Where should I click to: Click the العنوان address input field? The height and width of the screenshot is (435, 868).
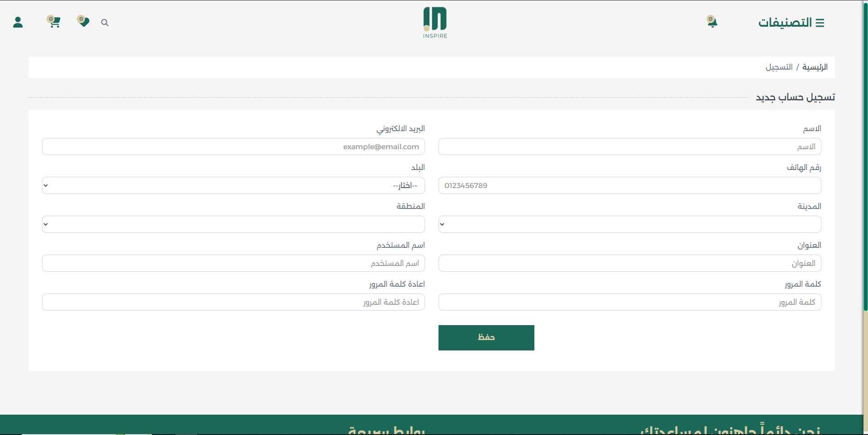629,263
